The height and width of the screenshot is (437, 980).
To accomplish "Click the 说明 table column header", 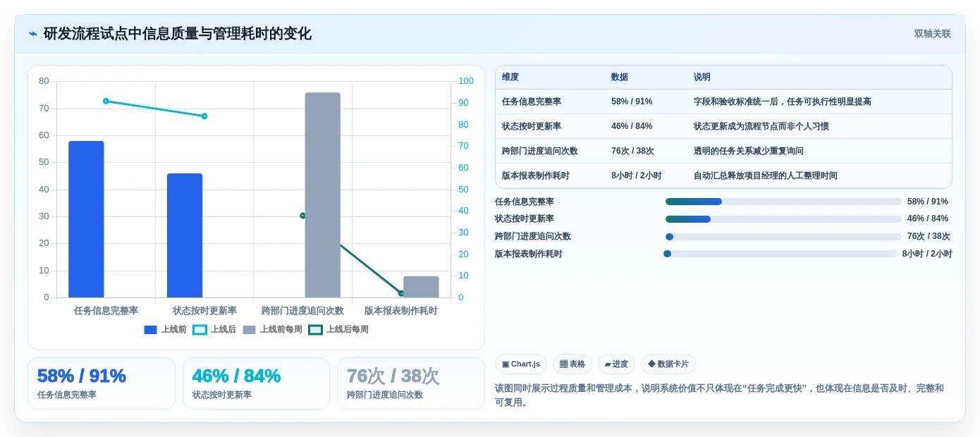I will 702,77.
